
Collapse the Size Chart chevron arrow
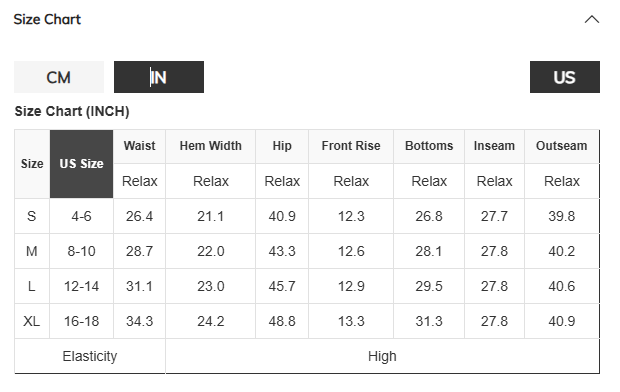click(592, 19)
